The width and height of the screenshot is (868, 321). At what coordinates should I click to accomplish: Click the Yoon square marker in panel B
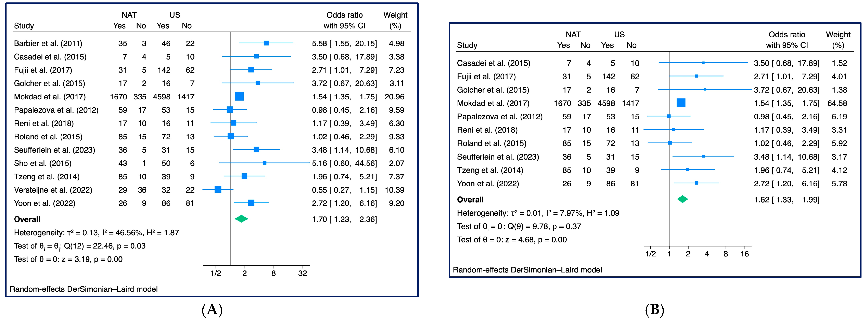point(697,183)
